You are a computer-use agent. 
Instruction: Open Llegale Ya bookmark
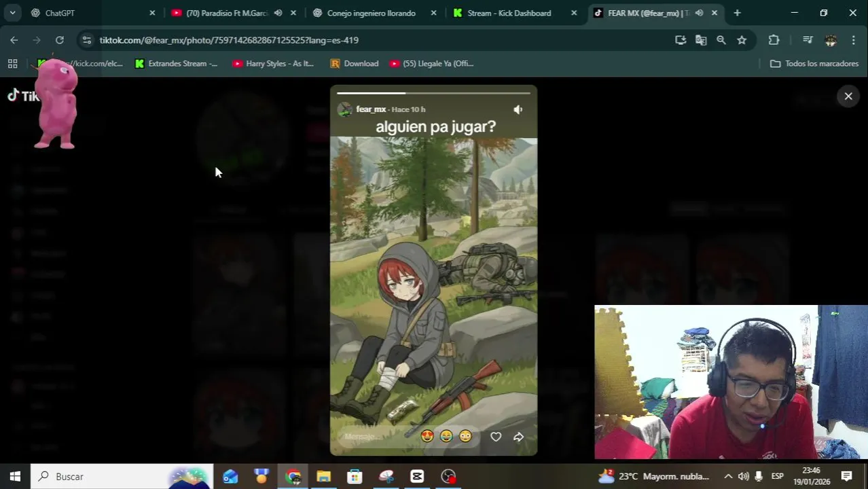431,63
